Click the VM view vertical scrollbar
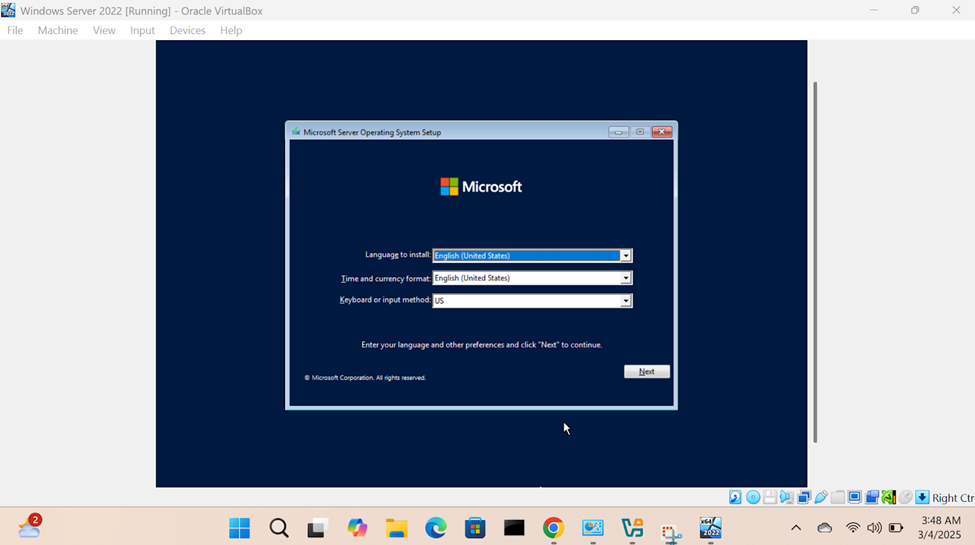The height and width of the screenshot is (545, 975). point(815,262)
